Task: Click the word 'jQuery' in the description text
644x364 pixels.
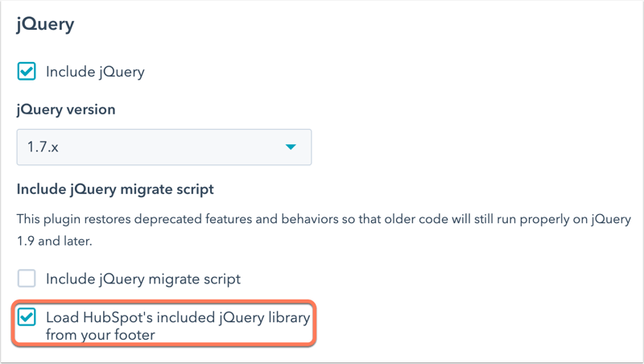Action: (611, 219)
